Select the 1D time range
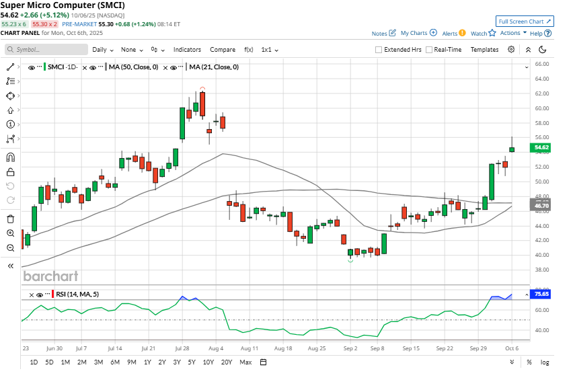 point(34,362)
